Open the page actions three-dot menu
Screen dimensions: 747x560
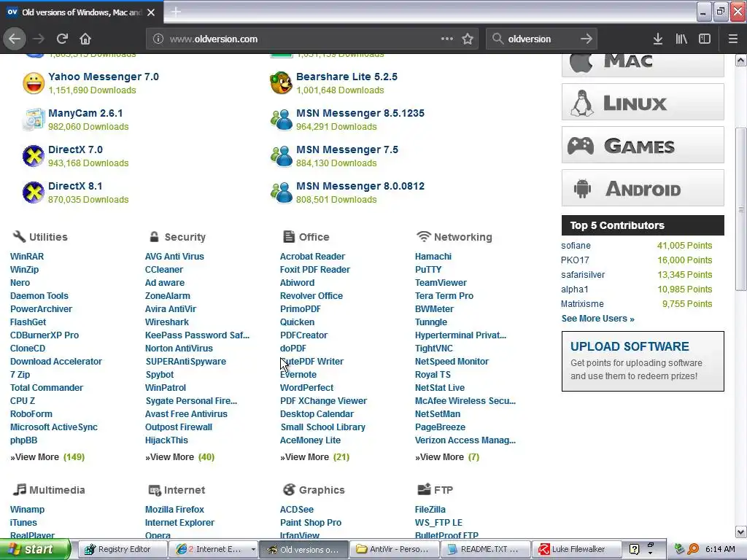pyautogui.click(x=447, y=39)
